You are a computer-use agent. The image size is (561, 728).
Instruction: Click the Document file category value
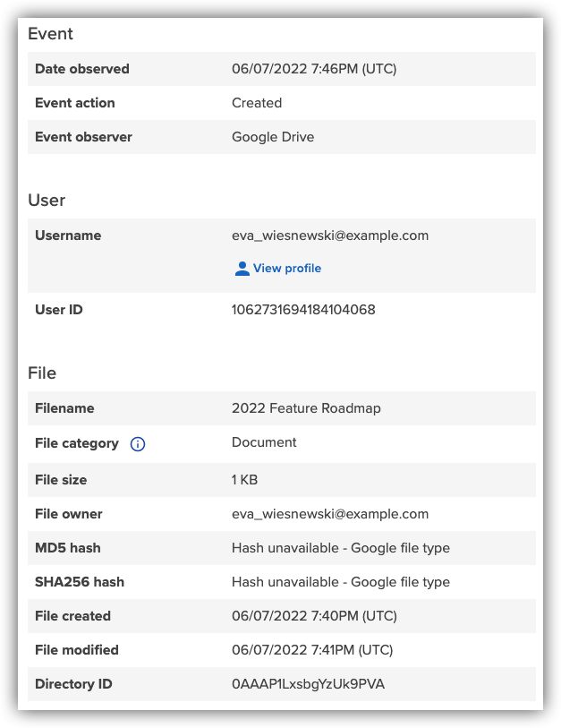pyautogui.click(x=263, y=441)
